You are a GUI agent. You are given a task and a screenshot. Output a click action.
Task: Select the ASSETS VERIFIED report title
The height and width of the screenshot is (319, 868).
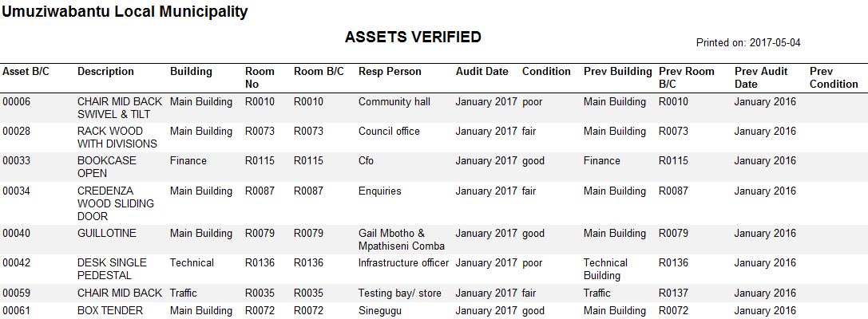pyautogui.click(x=413, y=37)
